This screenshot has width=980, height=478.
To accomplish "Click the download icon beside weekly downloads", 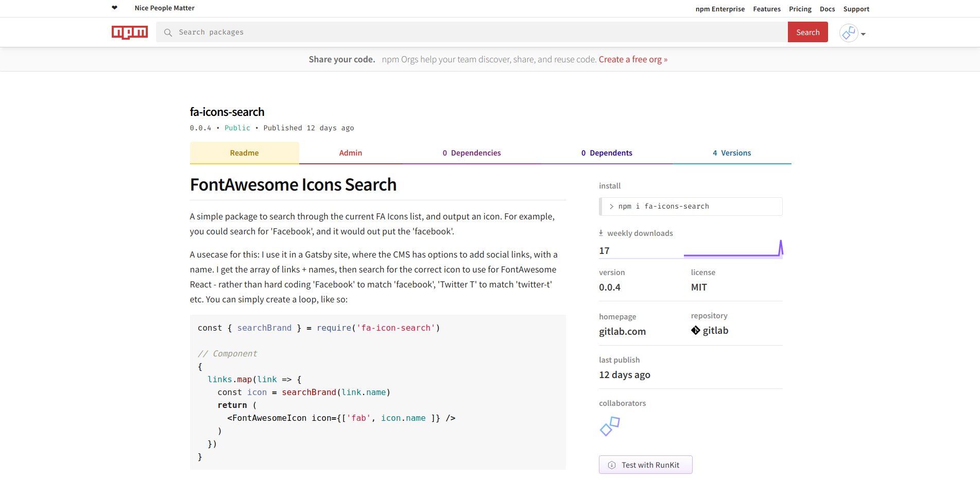I will tap(600, 232).
